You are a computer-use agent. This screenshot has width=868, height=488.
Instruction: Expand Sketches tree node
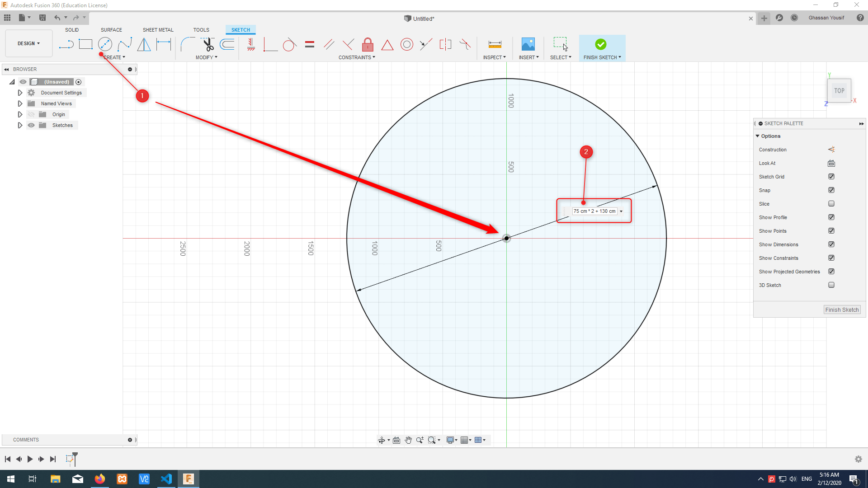20,125
